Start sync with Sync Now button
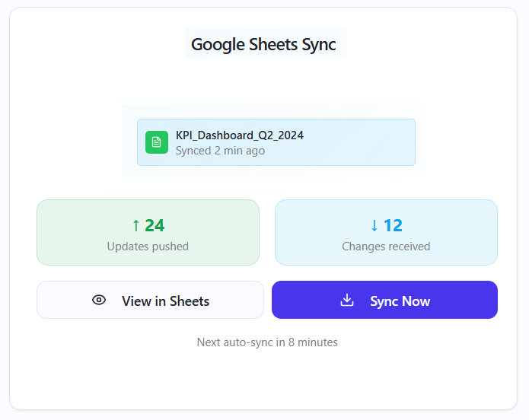 pos(384,300)
